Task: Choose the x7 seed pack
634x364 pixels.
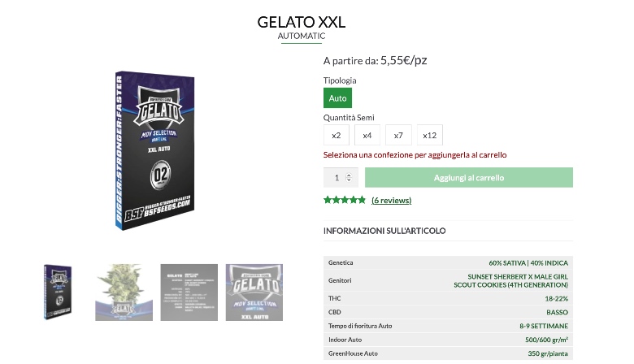Action: tap(398, 136)
